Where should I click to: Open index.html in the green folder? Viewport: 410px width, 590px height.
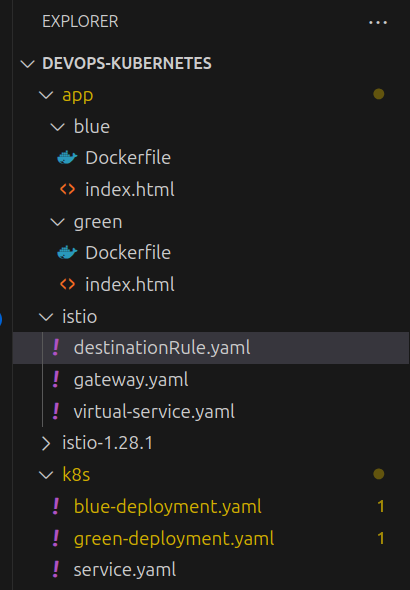pos(130,284)
